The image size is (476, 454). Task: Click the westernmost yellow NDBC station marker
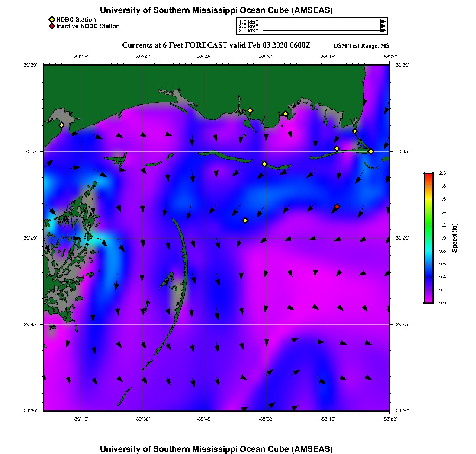pyautogui.click(x=61, y=125)
